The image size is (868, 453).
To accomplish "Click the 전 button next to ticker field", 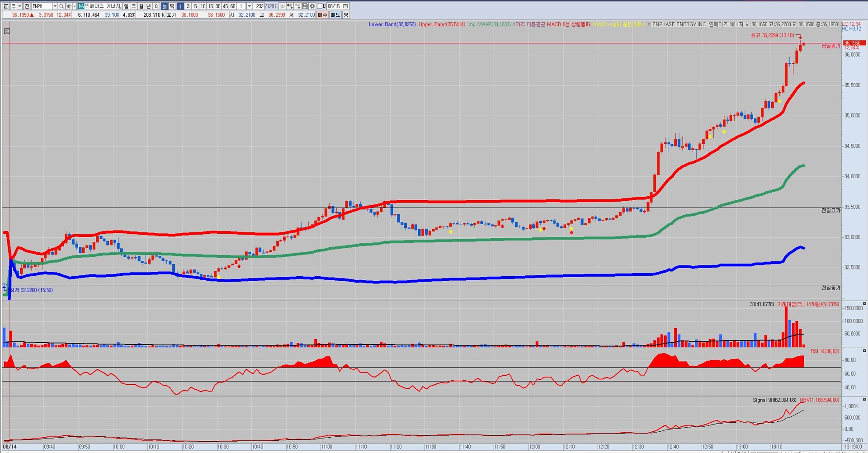I will pos(27,6).
